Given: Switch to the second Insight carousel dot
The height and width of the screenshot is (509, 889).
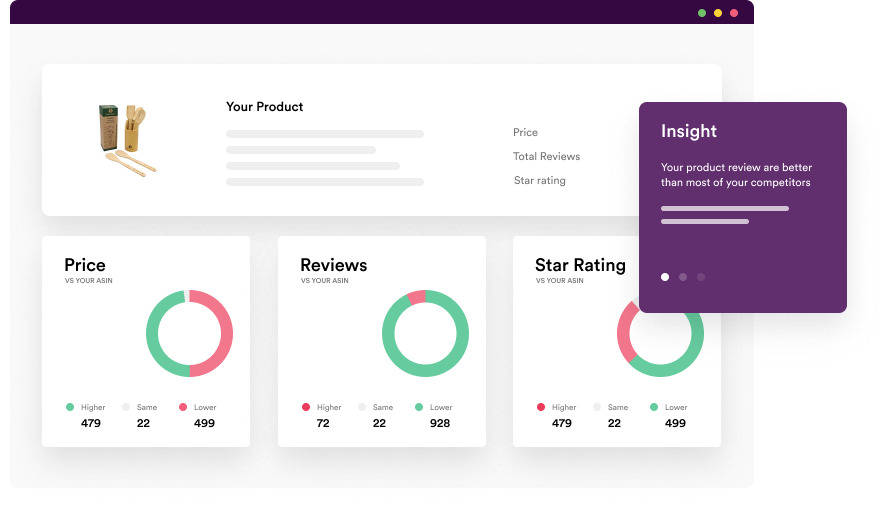Looking at the screenshot, I should (x=683, y=277).
